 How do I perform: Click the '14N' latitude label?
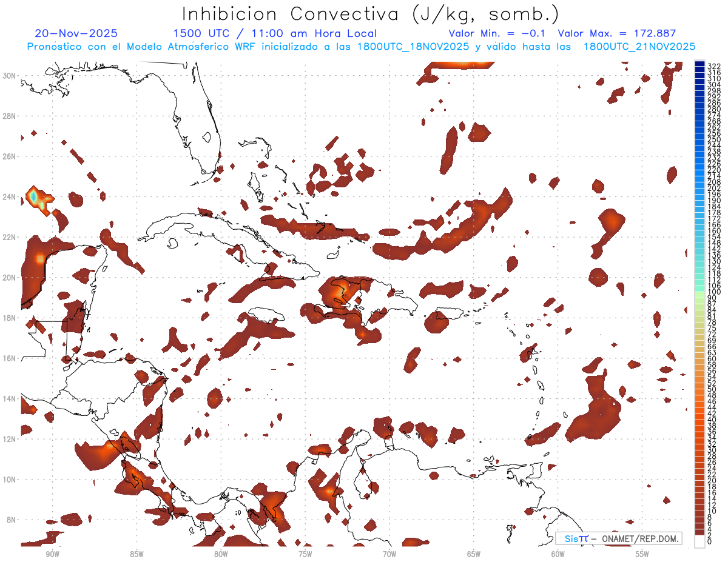click(10, 398)
